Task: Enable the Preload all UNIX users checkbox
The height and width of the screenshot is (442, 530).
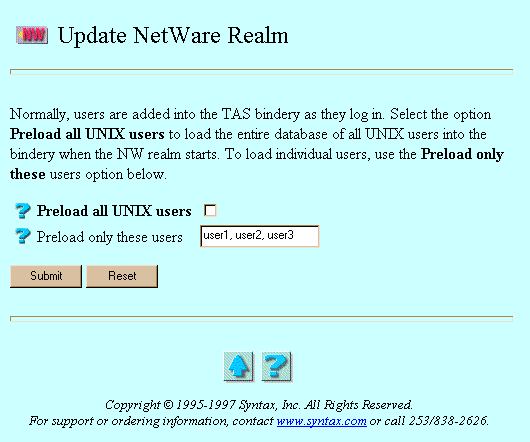Action: (210, 211)
